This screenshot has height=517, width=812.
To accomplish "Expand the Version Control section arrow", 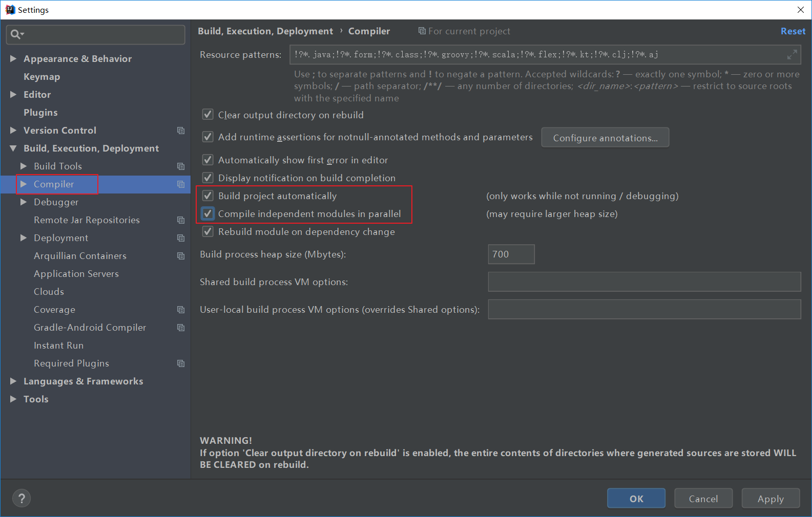I will pos(13,131).
